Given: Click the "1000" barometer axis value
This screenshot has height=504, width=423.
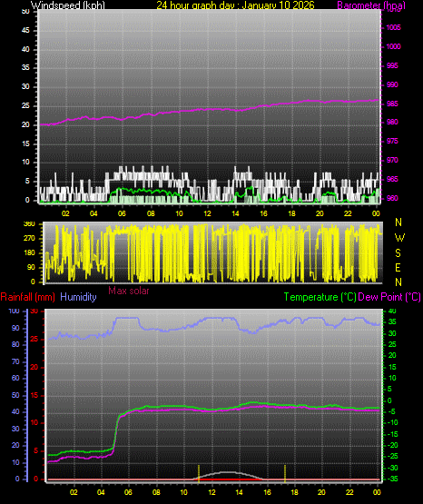Looking at the screenshot, I should [x=393, y=46].
